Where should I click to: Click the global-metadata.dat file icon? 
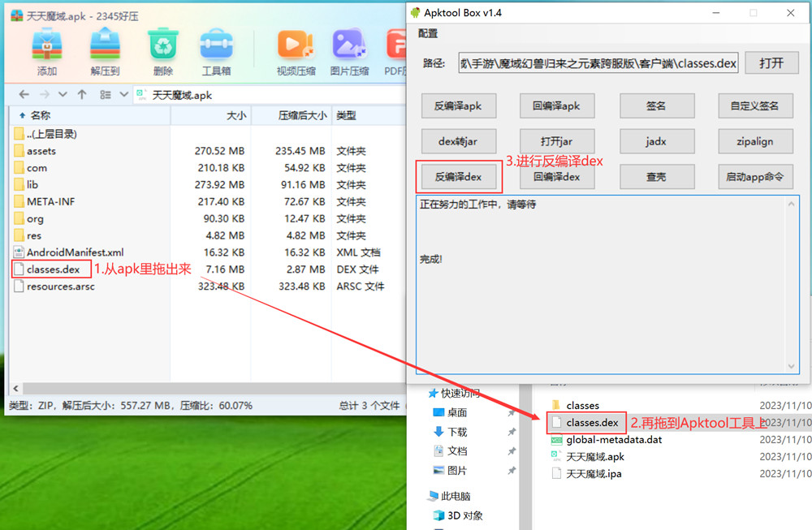pyautogui.click(x=557, y=440)
